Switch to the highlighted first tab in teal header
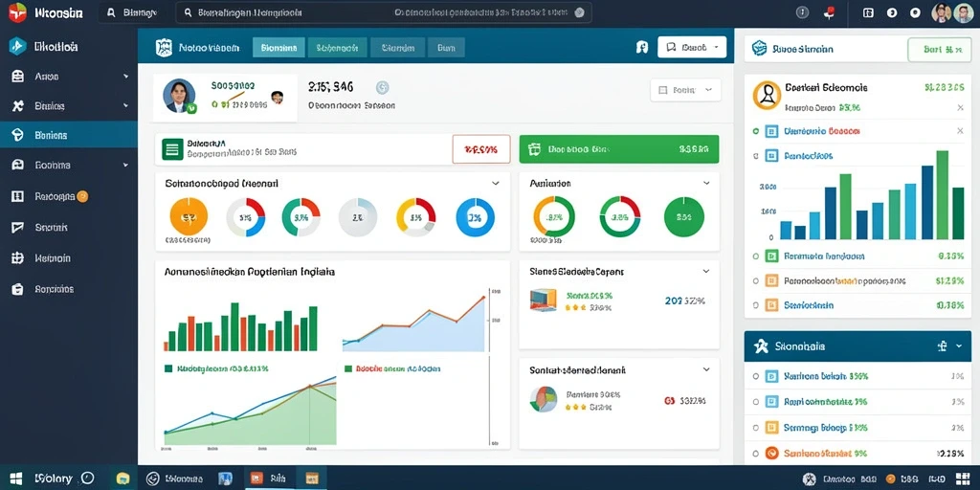 [x=278, y=48]
